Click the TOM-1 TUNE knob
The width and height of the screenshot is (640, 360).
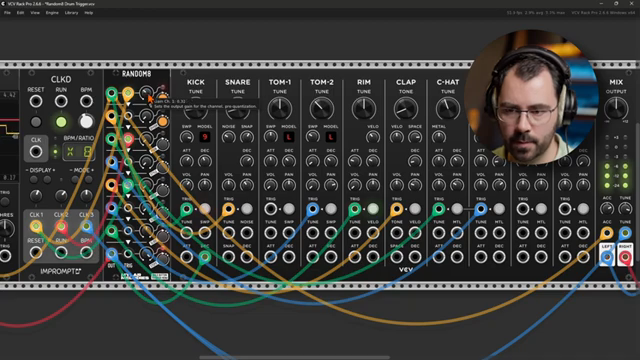[280, 109]
